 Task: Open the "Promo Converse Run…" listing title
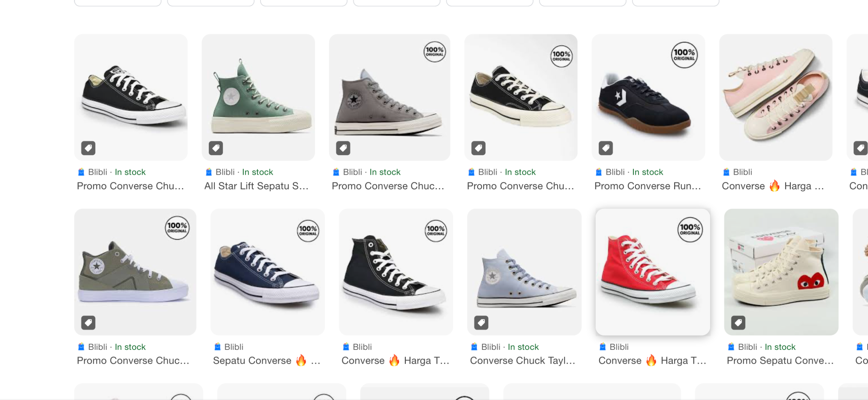click(x=647, y=186)
